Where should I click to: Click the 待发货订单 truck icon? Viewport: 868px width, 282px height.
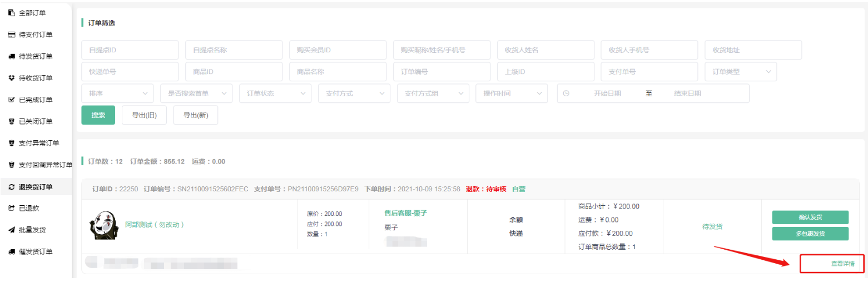point(11,56)
